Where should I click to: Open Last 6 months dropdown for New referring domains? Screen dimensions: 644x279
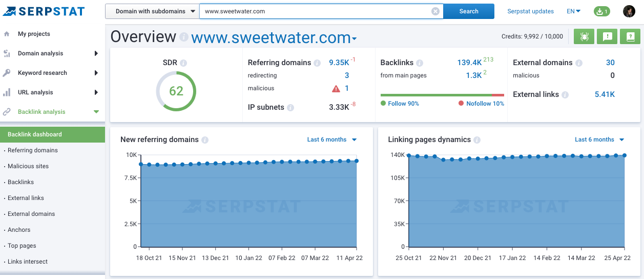coord(331,139)
